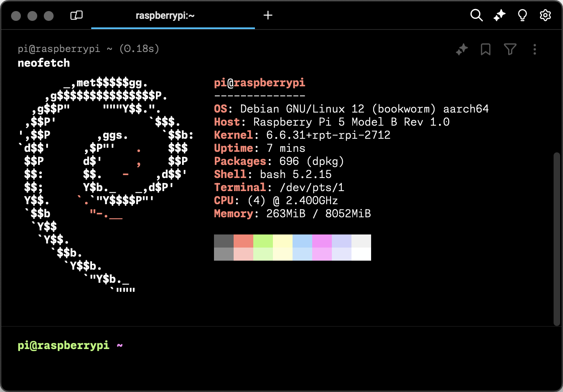This screenshot has width=563, height=392.
Task: Open the search icon in the title bar
Action: click(x=477, y=16)
